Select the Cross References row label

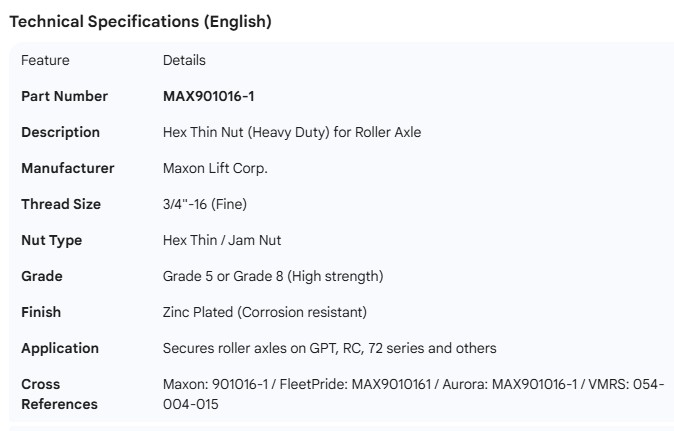click(59, 394)
